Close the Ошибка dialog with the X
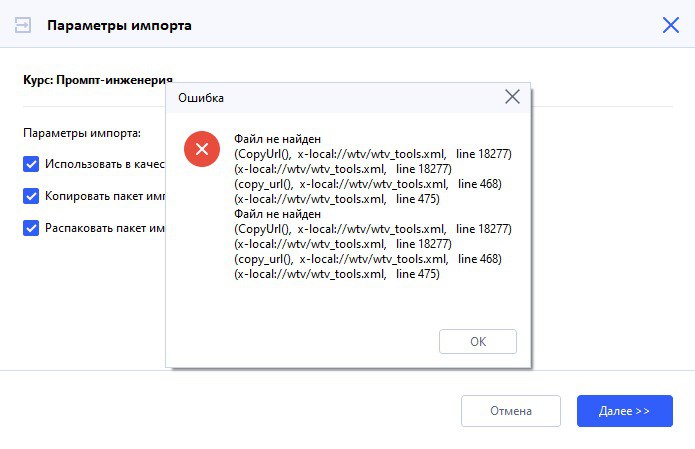This screenshot has width=695, height=449. pos(512,97)
